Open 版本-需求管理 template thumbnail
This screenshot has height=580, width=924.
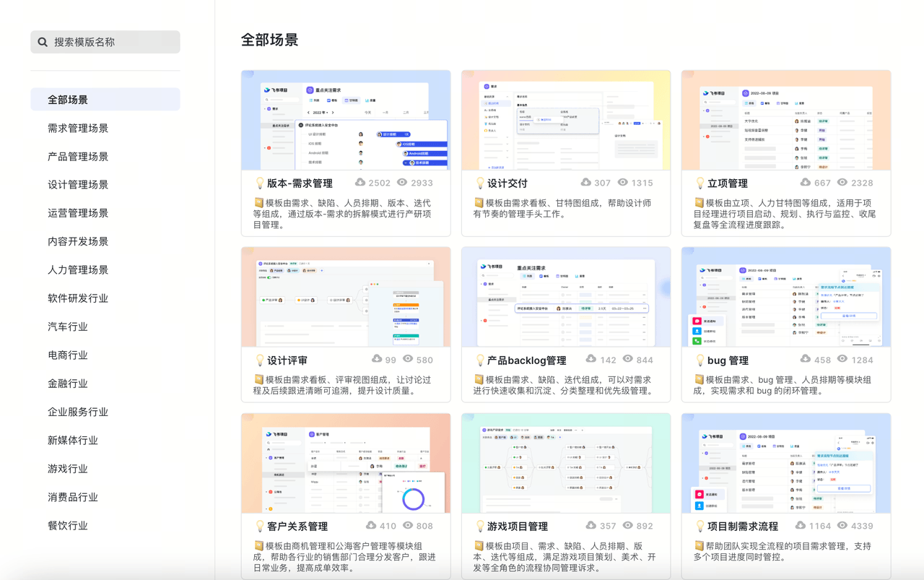pyautogui.click(x=346, y=121)
